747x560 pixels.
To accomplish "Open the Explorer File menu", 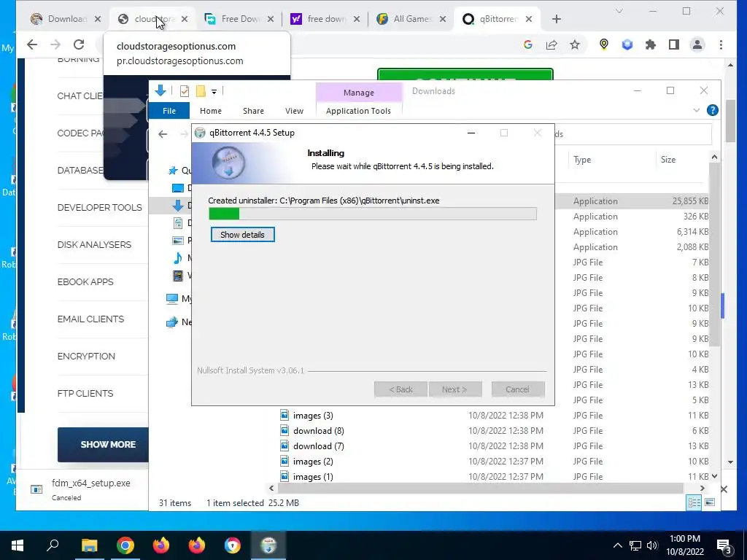I will [169, 111].
